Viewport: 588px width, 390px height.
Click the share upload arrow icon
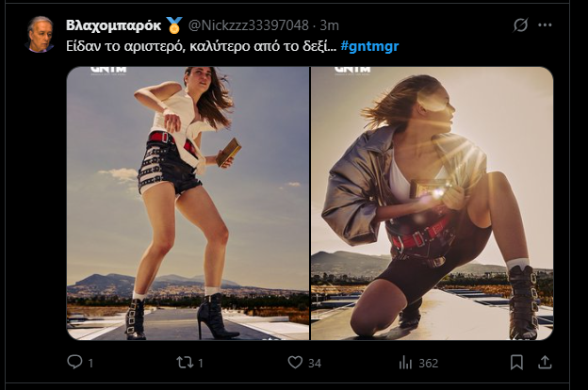[x=545, y=362]
